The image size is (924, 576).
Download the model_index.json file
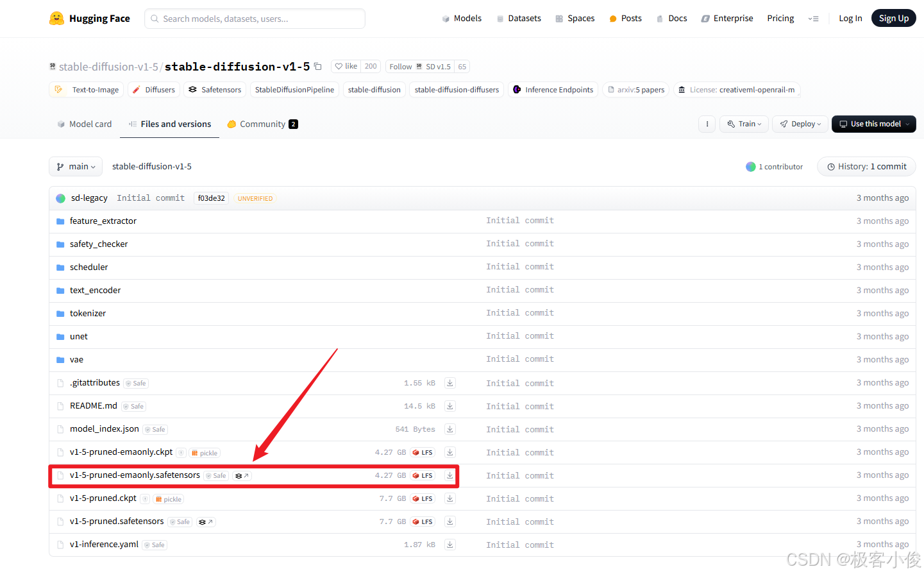450,429
